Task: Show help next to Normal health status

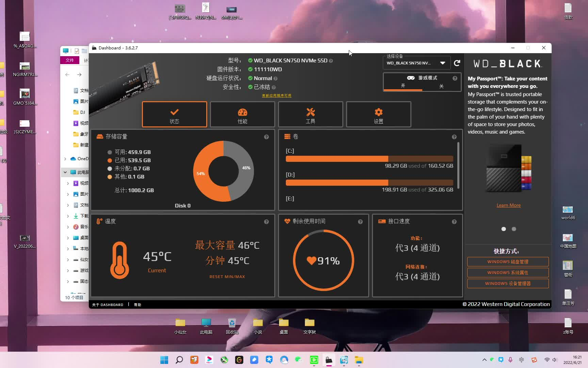Action: point(275,78)
